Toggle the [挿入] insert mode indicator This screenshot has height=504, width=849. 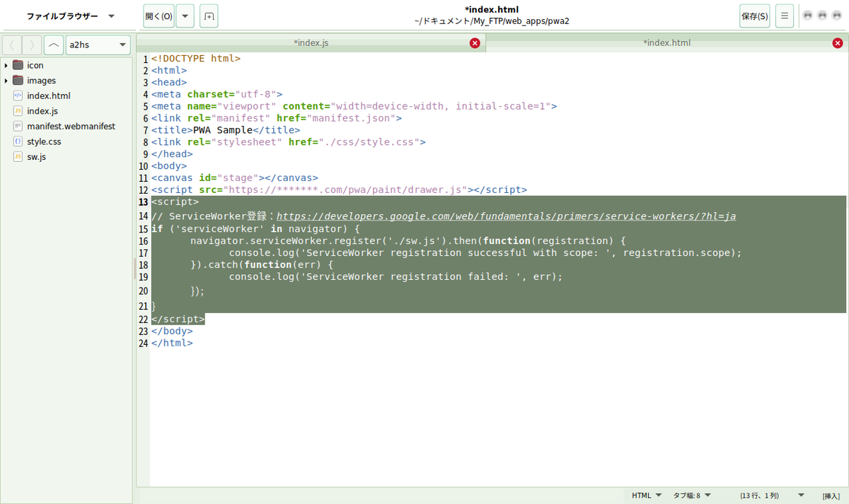pyautogui.click(x=831, y=496)
